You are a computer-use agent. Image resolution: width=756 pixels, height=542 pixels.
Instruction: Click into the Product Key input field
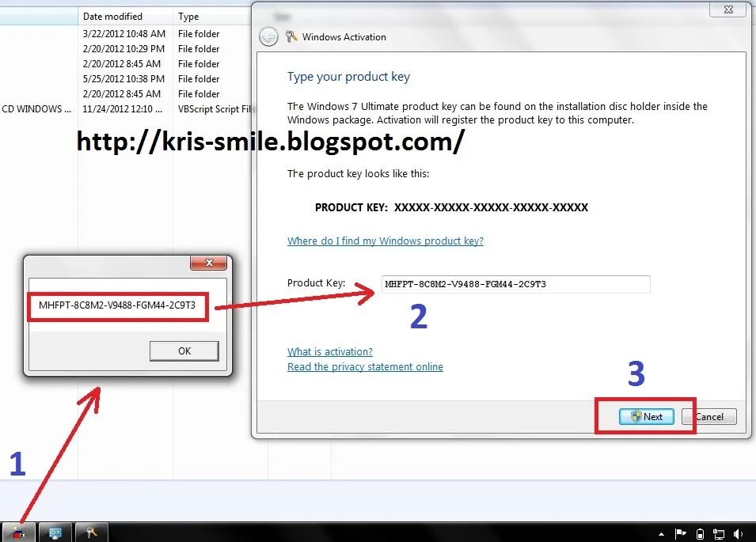515,284
